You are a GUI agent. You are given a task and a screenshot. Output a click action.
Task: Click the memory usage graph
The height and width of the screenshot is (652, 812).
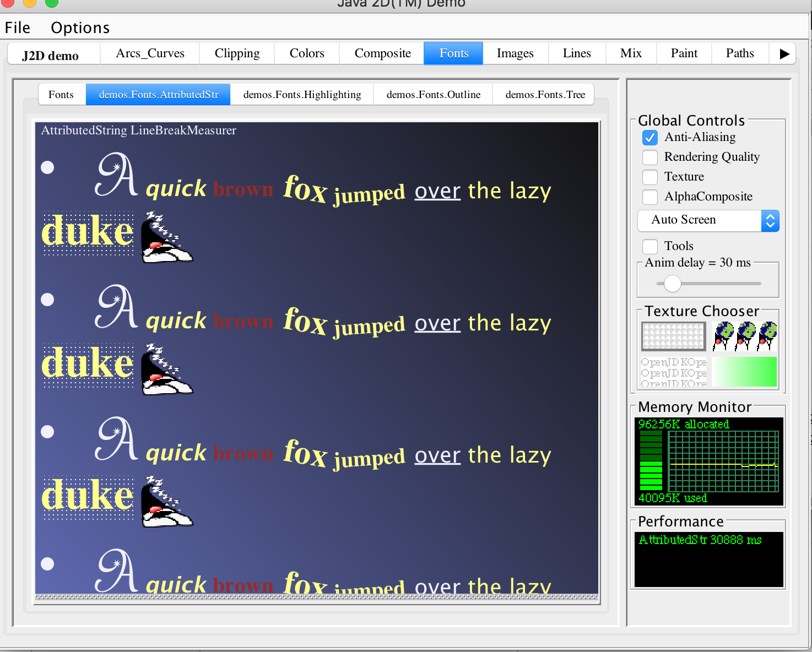tap(723, 461)
